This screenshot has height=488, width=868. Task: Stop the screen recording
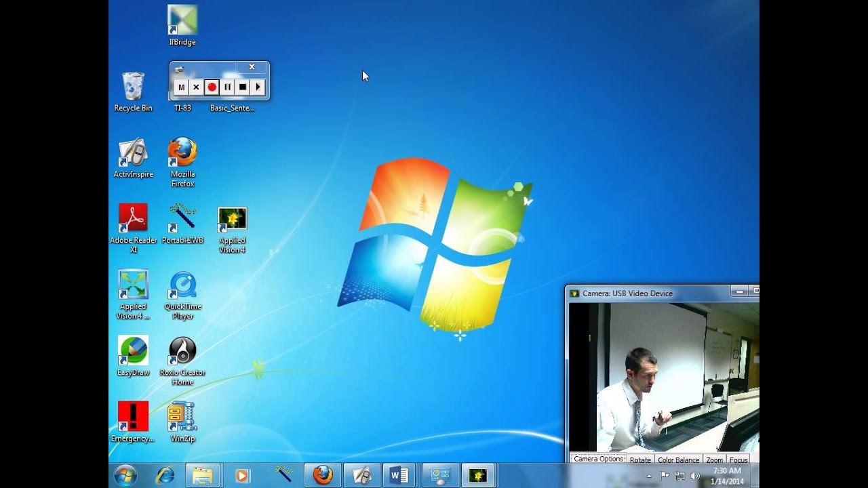tap(243, 87)
